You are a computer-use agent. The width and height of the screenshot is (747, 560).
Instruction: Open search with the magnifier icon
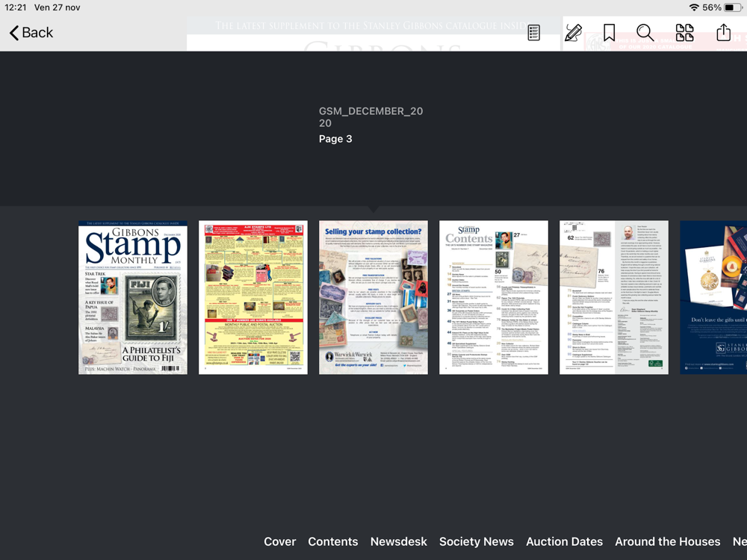(645, 32)
